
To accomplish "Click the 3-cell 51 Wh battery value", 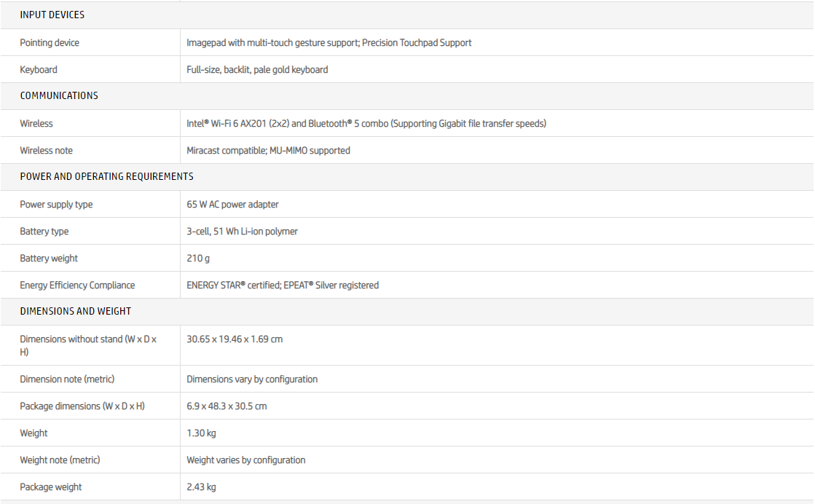I will click(x=242, y=232).
